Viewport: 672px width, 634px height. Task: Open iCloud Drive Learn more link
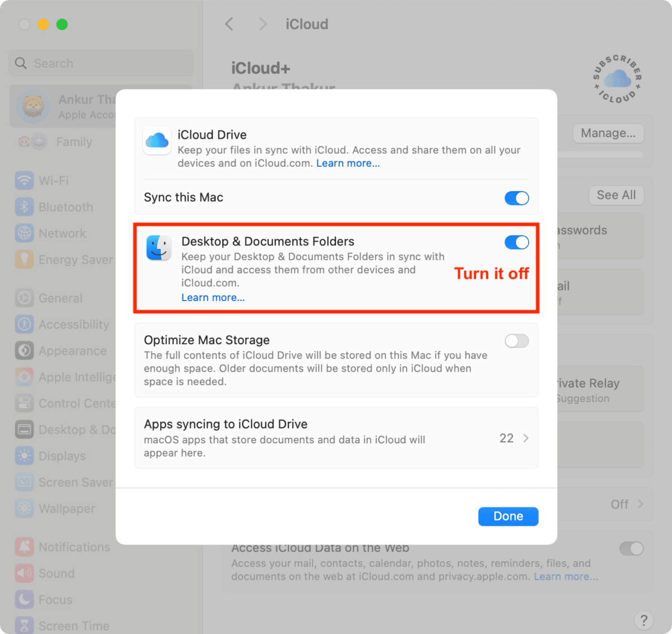tap(348, 163)
